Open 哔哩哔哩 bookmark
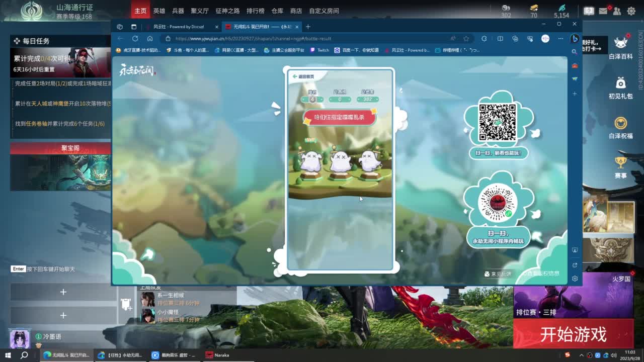This screenshot has height=362, width=644. pyautogui.click(x=457, y=50)
